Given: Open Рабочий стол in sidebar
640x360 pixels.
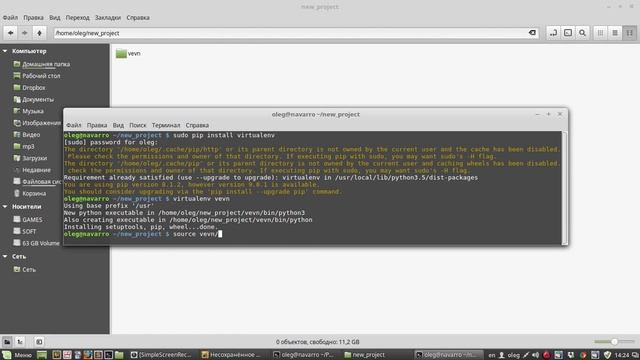Looking at the screenshot, I should pyautogui.click(x=37, y=76).
